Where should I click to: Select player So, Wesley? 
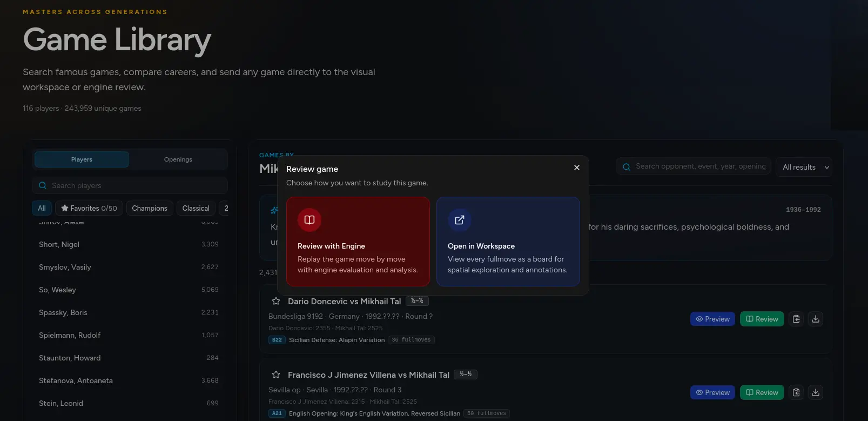click(x=129, y=290)
